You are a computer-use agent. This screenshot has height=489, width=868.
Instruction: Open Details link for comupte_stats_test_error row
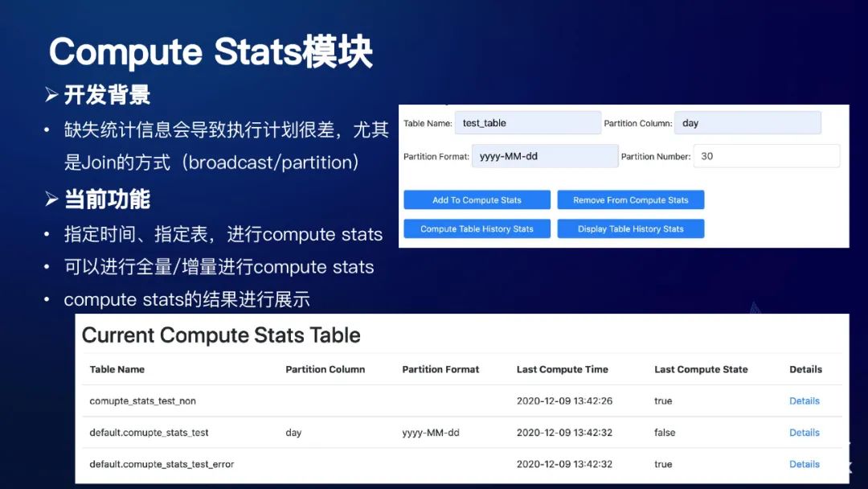(x=804, y=464)
